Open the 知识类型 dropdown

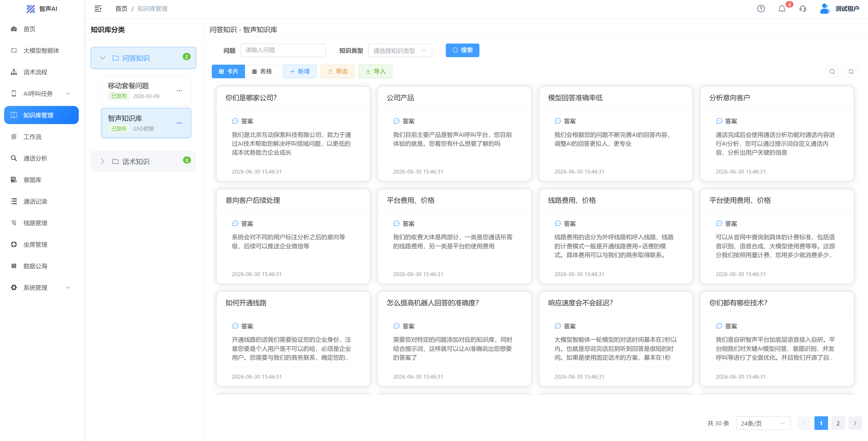pyautogui.click(x=400, y=51)
